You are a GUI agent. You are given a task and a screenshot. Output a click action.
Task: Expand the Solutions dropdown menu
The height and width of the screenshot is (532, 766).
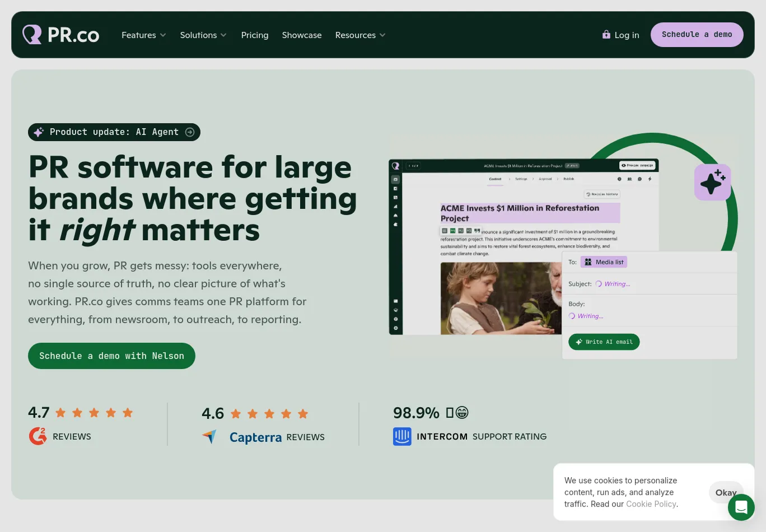coord(203,35)
